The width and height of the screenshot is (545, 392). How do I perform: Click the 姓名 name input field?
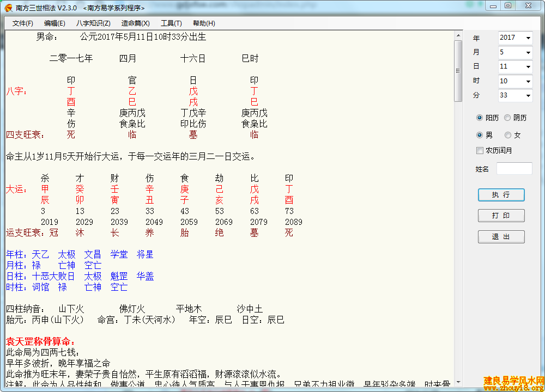[514, 169]
